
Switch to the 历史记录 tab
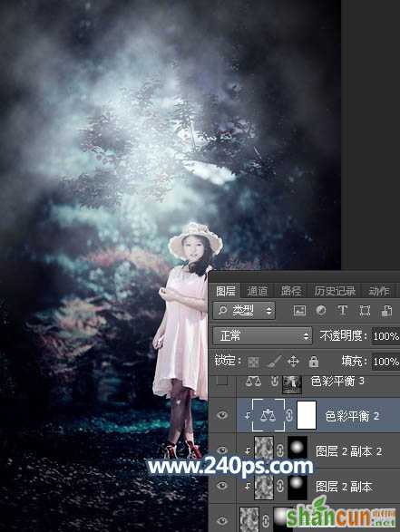335,291
